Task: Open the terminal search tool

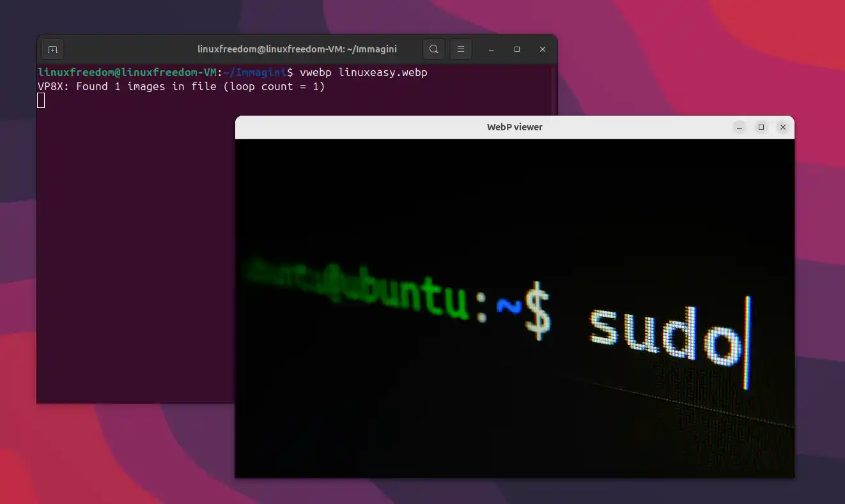Action: coord(433,49)
